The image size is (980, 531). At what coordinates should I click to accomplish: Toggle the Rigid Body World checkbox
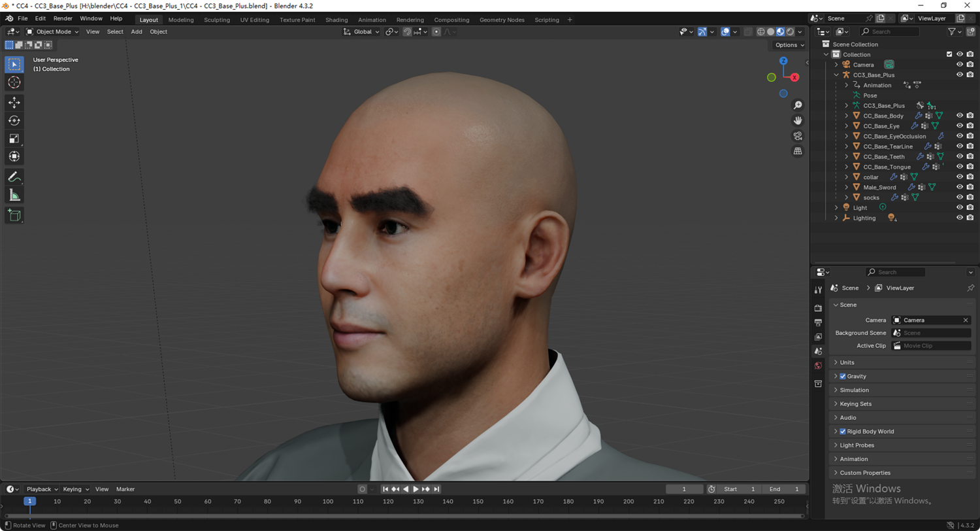(843, 432)
